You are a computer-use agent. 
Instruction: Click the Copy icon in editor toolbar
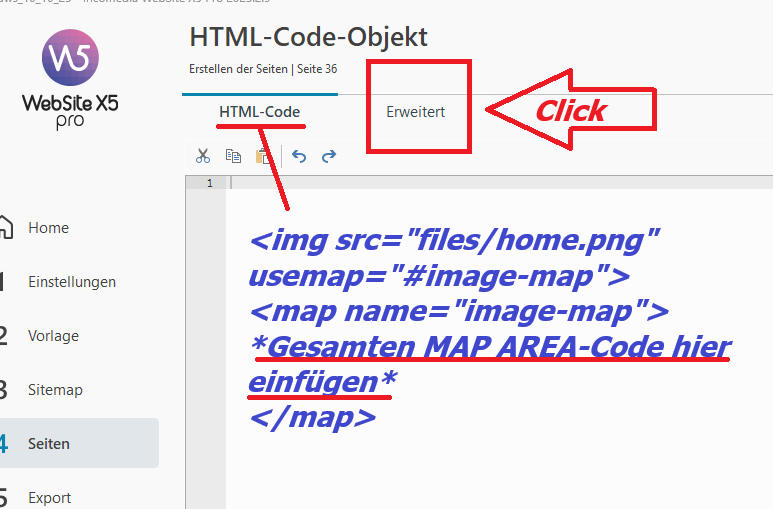pyautogui.click(x=233, y=156)
